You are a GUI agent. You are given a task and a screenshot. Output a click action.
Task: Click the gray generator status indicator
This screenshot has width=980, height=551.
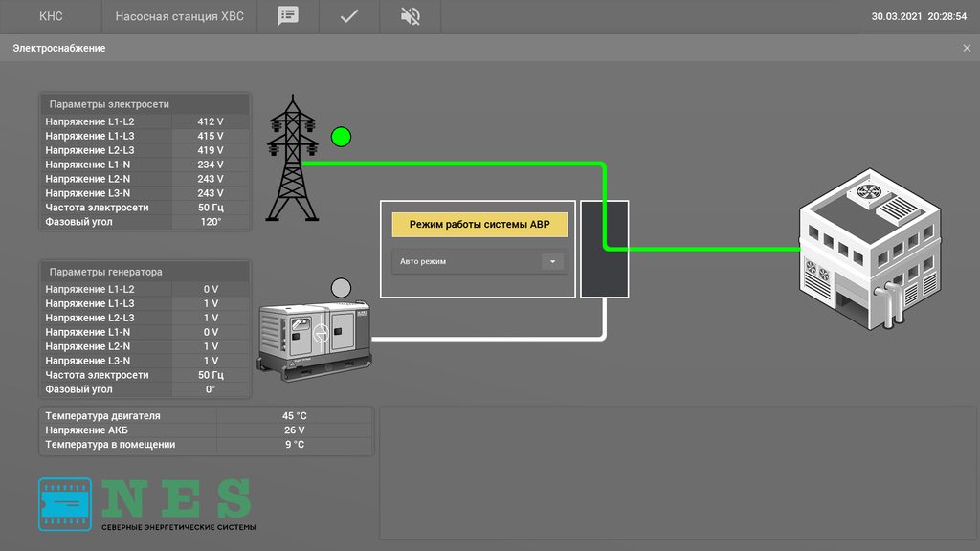pyautogui.click(x=341, y=287)
